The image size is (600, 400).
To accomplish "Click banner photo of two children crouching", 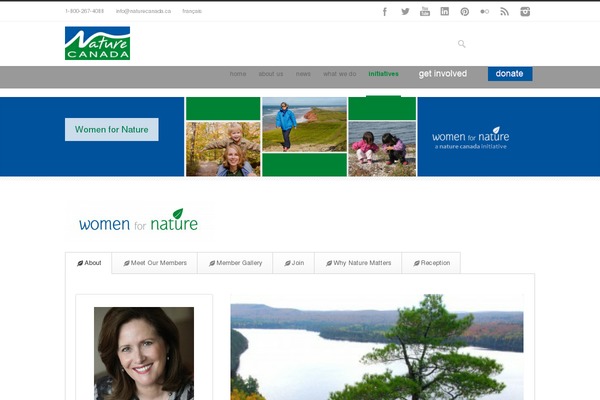I will pyautogui.click(x=382, y=149).
